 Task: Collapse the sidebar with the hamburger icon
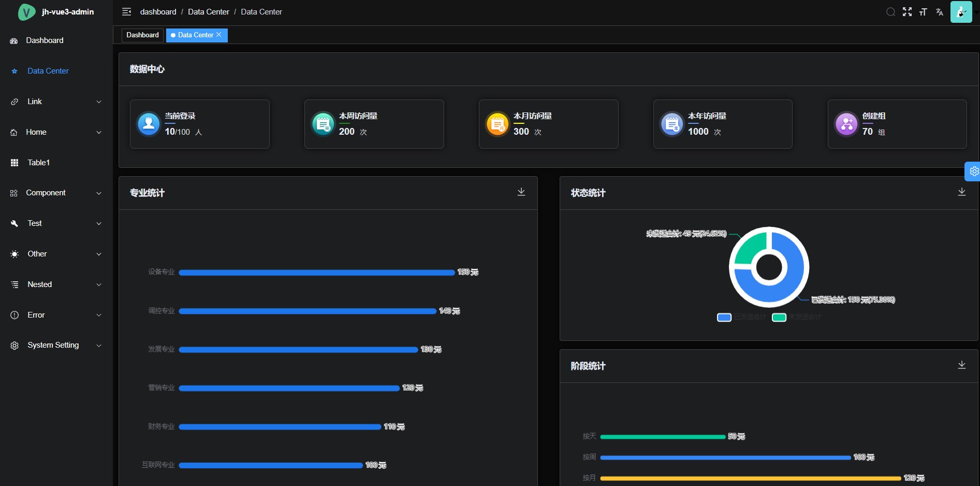[x=126, y=12]
